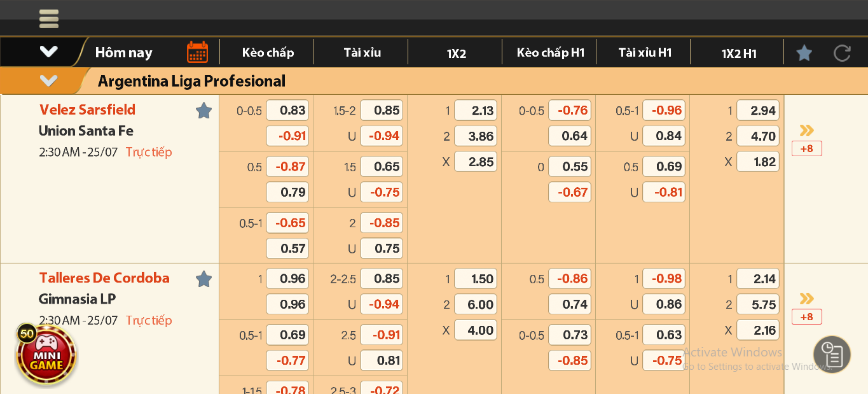Viewport: 868px width, 394px height.
Task: Collapse the Argentina Liga Profesional league
Action: pos(49,81)
